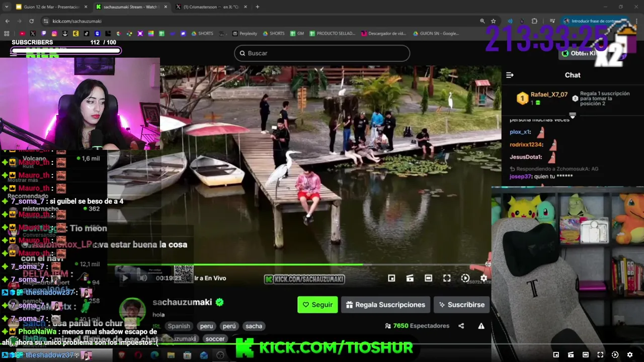
Task: Open browser extensions puzzle icon
Action: (534, 21)
